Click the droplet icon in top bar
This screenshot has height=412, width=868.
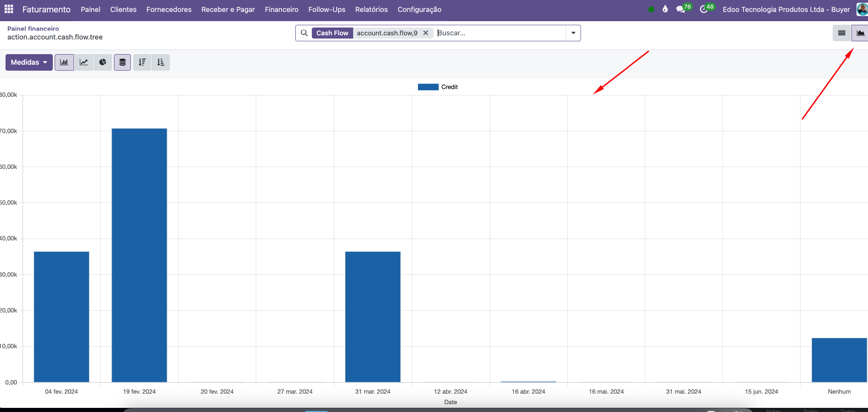tap(665, 9)
